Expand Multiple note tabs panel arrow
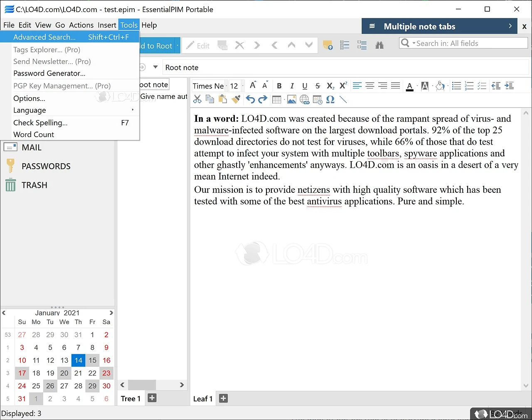 click(510, 26)
